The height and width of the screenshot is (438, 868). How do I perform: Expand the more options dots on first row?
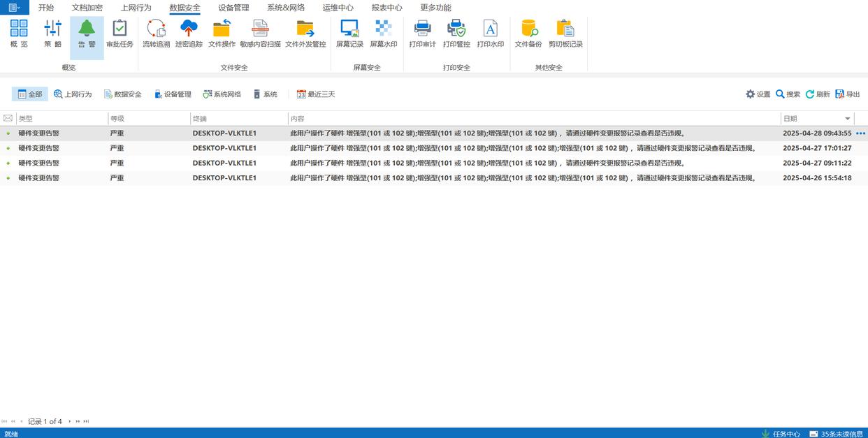click(x=860, y=133)
